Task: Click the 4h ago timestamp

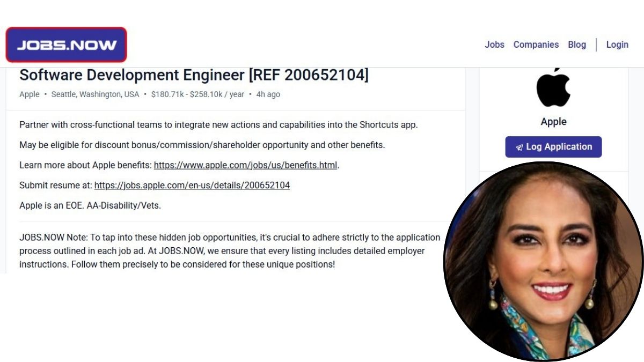Action: (x=268, y=94)
